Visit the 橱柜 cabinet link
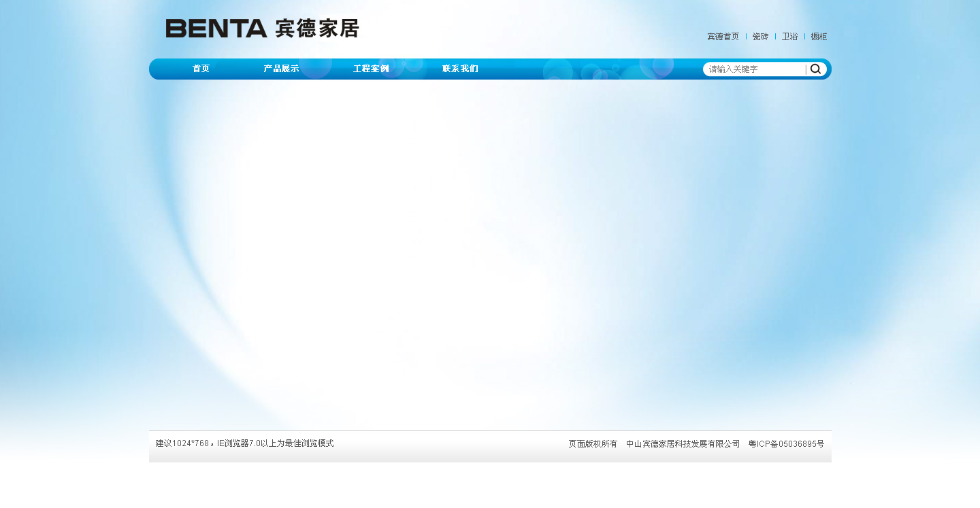The image size is (980, 508). click(819, 37)
